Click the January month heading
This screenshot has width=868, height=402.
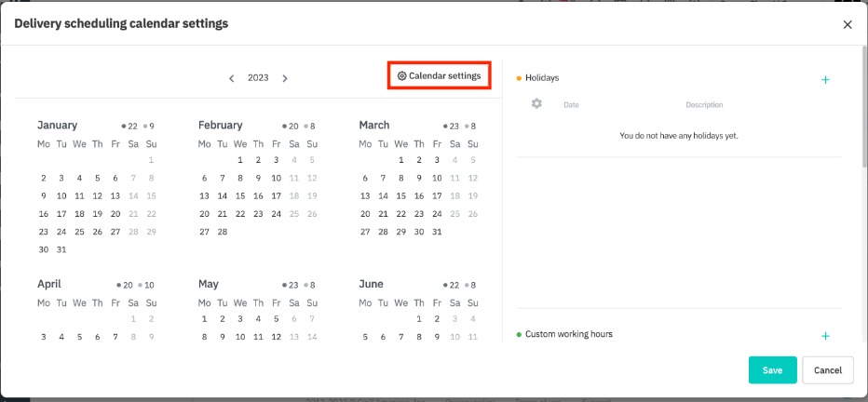click(57, 125)
